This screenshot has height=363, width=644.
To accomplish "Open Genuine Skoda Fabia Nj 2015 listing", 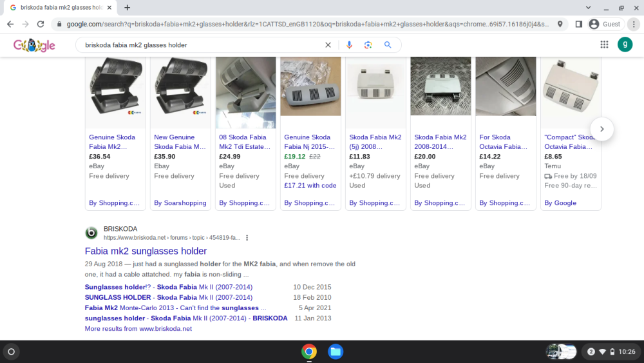I will [309, 142].
